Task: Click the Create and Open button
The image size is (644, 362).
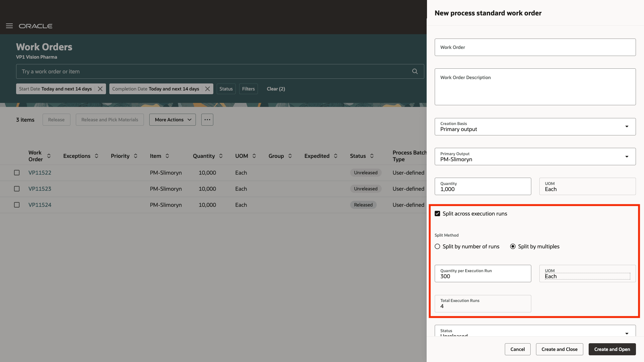Action: 612,349
